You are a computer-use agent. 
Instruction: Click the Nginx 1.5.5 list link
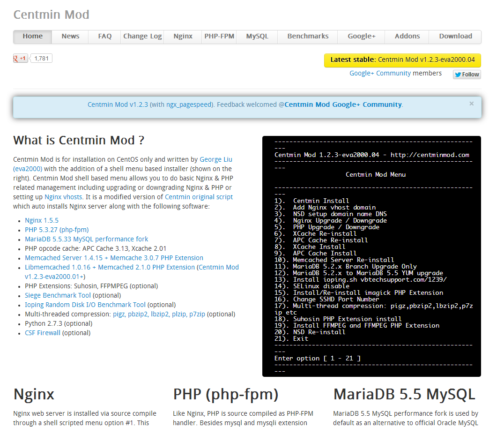[42, 221]
